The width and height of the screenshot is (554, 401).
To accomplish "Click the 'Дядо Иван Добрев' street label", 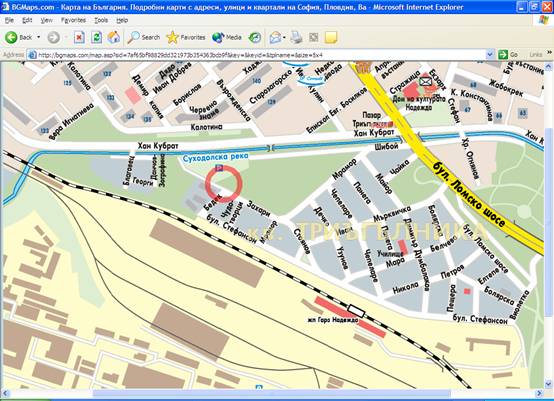I will 172,77.
